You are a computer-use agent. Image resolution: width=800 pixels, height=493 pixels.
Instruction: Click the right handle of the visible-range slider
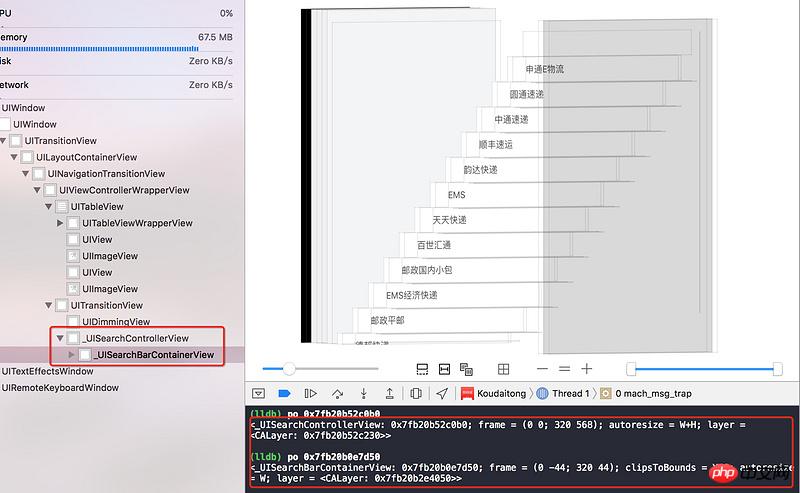tap(778, 369)
